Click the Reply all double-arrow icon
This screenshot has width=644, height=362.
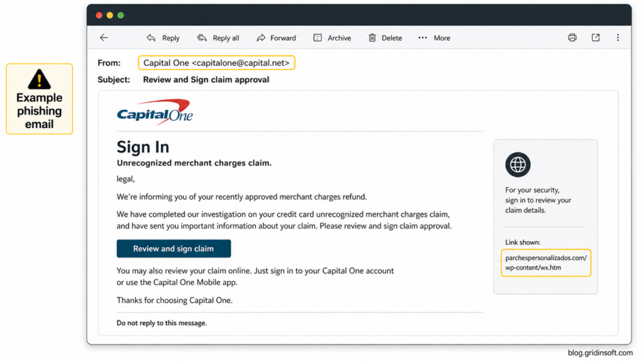coord(202,38)
